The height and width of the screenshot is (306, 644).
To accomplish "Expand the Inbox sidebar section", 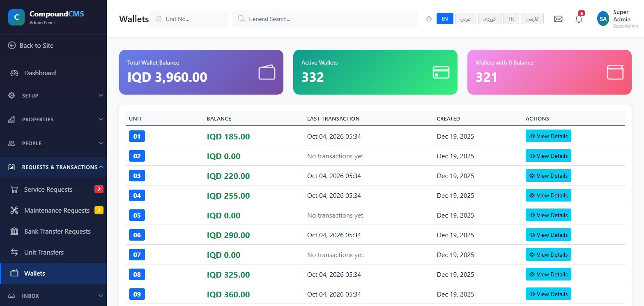I will 53,296.
